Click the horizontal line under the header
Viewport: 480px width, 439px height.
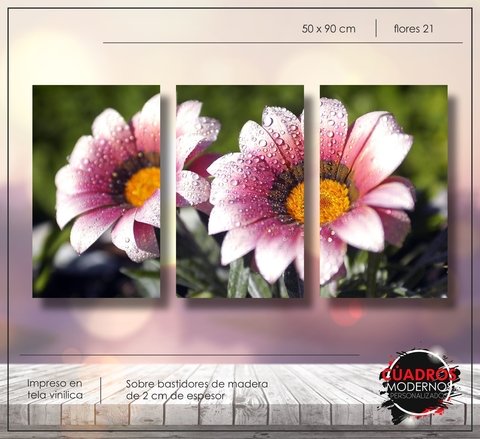point(283,43)
